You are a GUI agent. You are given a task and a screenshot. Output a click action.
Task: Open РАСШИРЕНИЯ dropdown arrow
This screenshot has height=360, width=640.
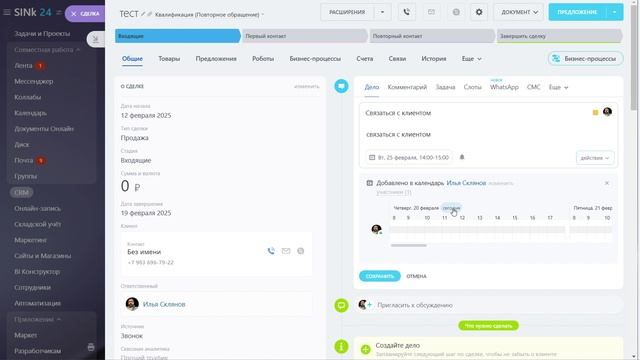coord(382,12)
